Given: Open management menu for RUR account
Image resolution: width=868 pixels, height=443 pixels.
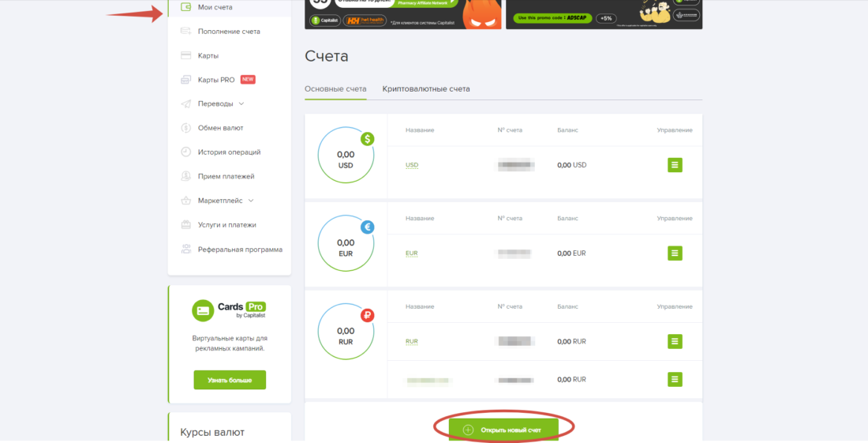Looking at the screenshot, I should 674,342.
